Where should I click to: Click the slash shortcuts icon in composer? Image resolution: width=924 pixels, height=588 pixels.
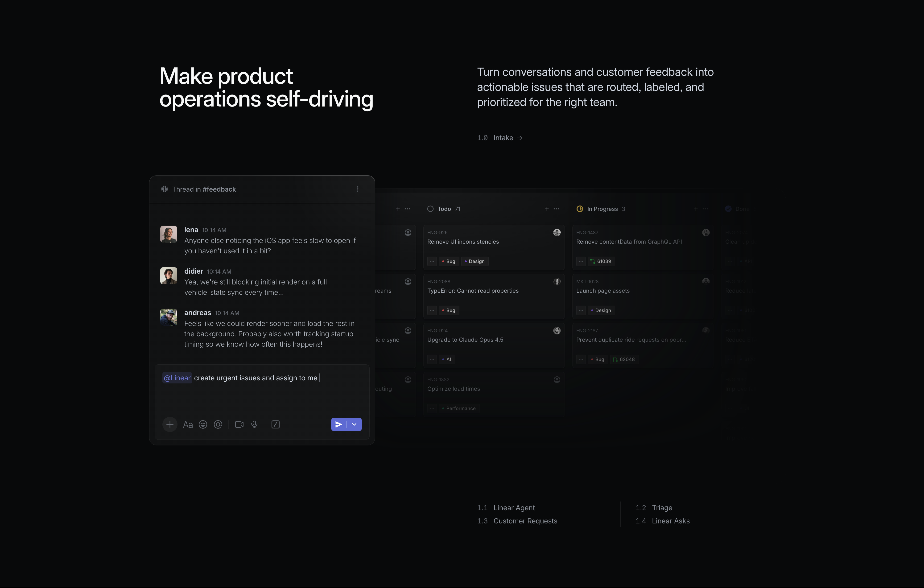[276, 425]
